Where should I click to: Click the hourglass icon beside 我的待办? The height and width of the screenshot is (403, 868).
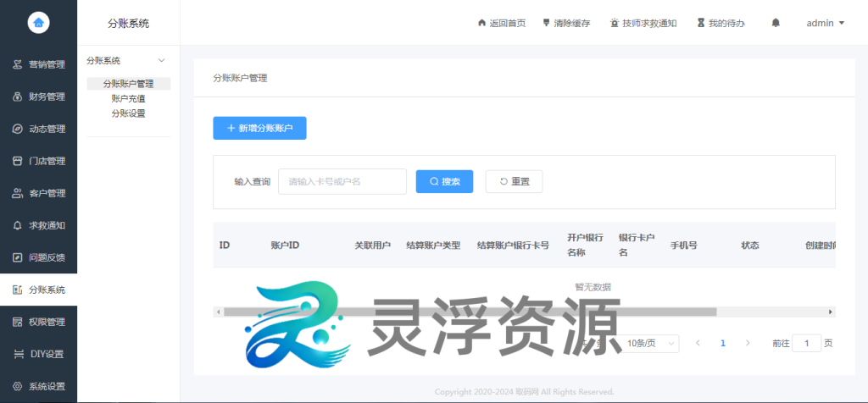coord(701,23)
